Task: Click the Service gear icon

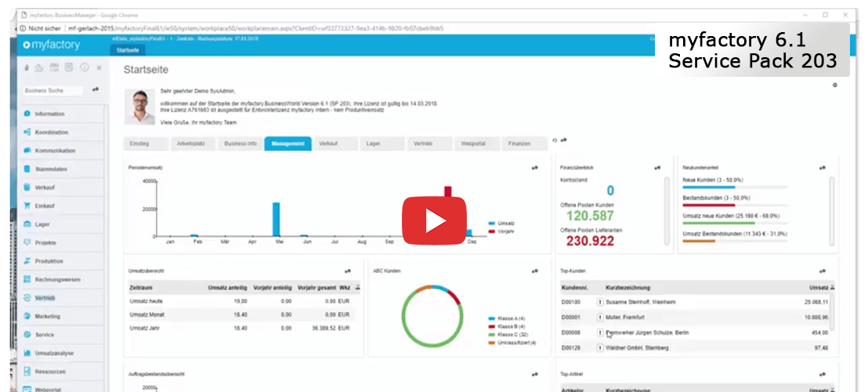Action: 27,335
